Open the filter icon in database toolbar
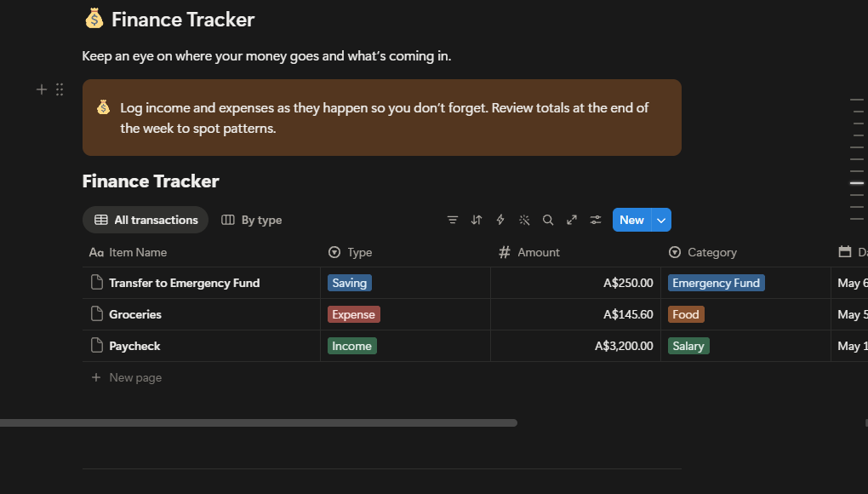Viewport: 868px width, 494px height. point(452,220)
